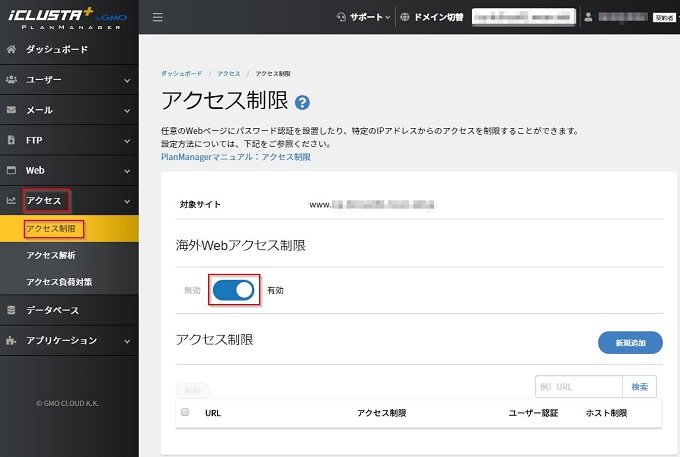The width and height of the screenshot is (680, 457).
Task: Click the support headset icon
Action: point(341,17)
